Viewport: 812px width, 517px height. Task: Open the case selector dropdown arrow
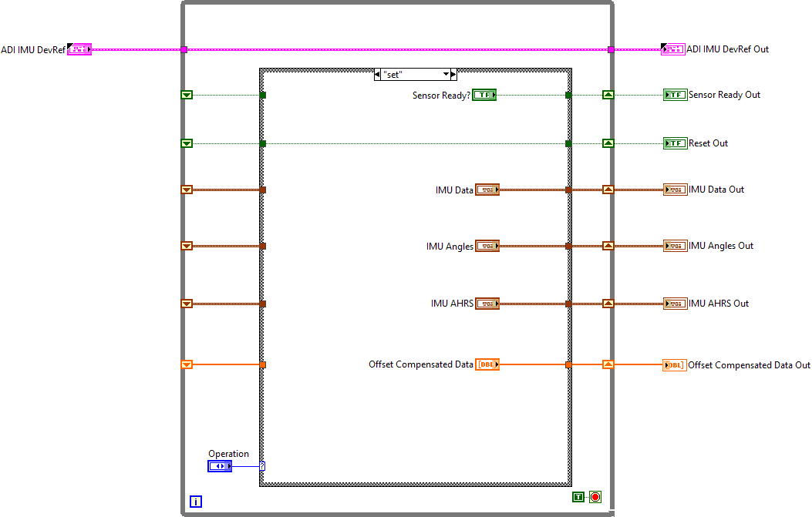click(446, 75)
